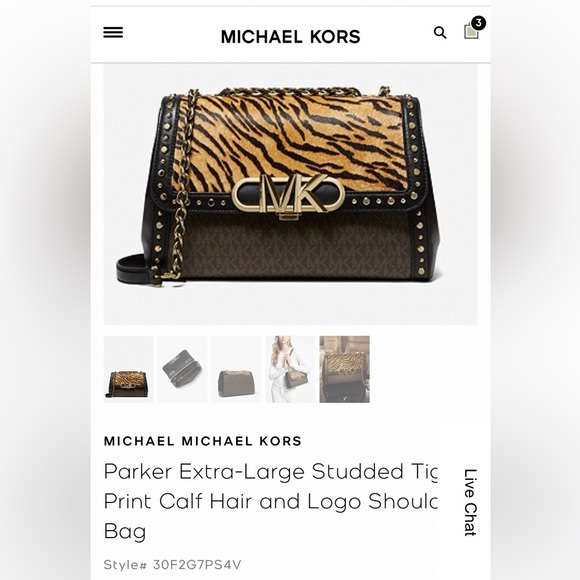This screenshot has width=580, height=580.
Task: Open the shopping bag with 3 items
Action: 472,31
